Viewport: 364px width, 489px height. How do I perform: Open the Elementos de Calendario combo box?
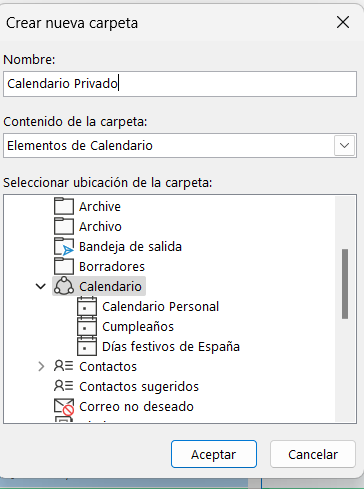click(180, 146)
